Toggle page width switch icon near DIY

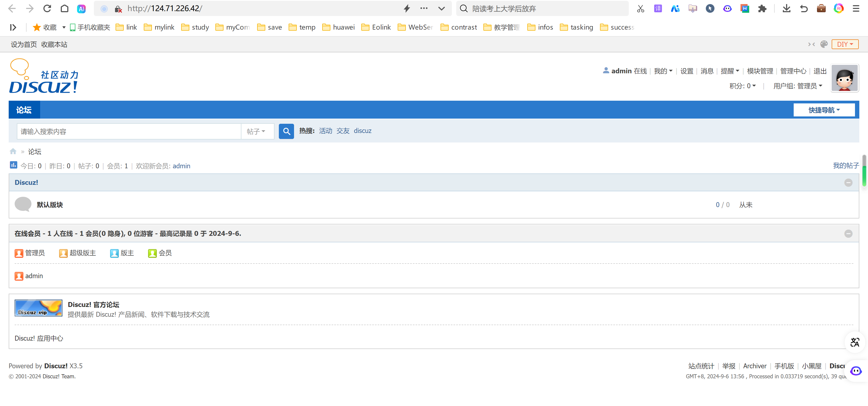811,44
